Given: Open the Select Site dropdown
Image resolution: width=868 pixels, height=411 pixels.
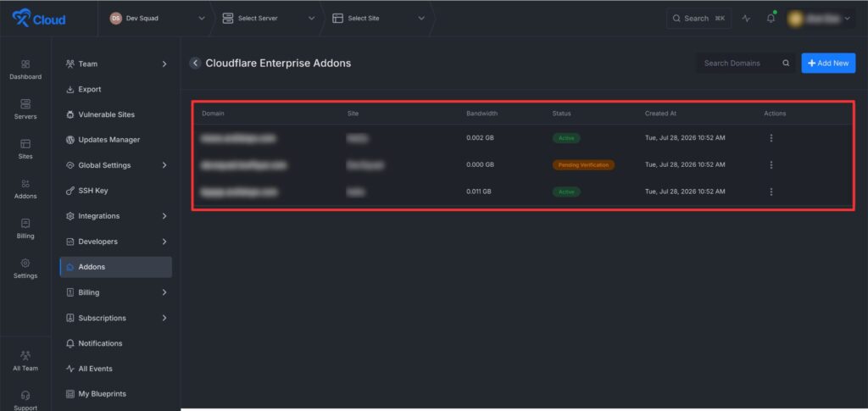Looking at the screenshot, I should click(379, 19).
